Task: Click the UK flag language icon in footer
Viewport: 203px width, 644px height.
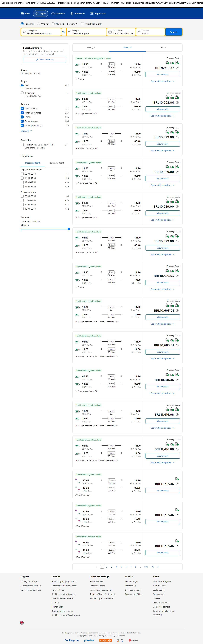Action: click(22, 623)
